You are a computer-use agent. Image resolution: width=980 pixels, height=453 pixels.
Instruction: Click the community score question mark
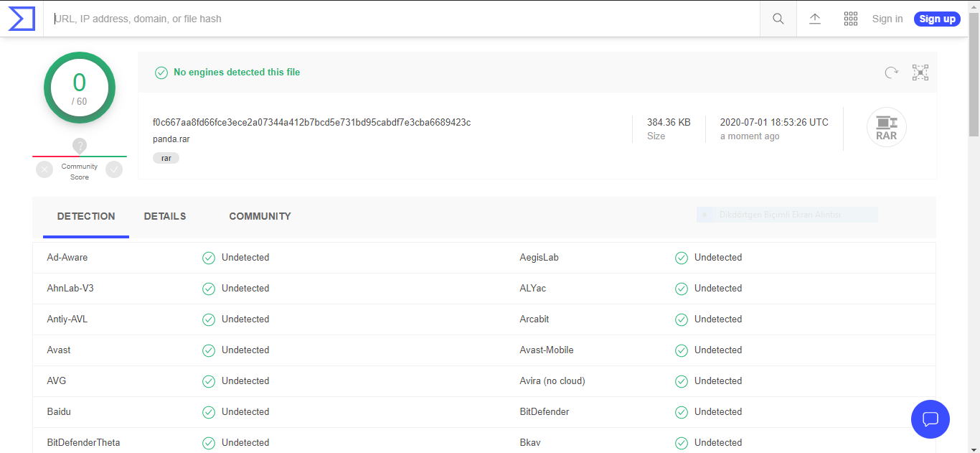[80, 146]
